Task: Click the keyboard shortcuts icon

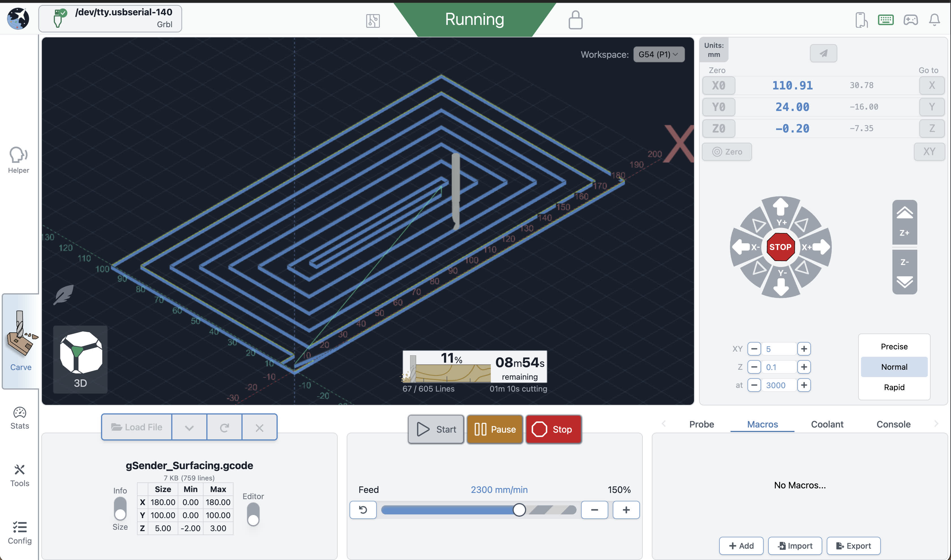Action: [x=885, y=20]
